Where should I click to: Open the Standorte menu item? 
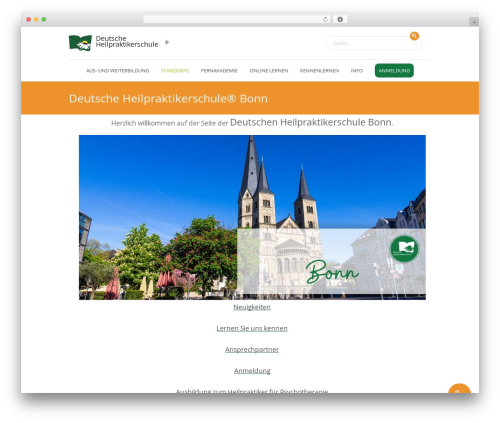175,71
